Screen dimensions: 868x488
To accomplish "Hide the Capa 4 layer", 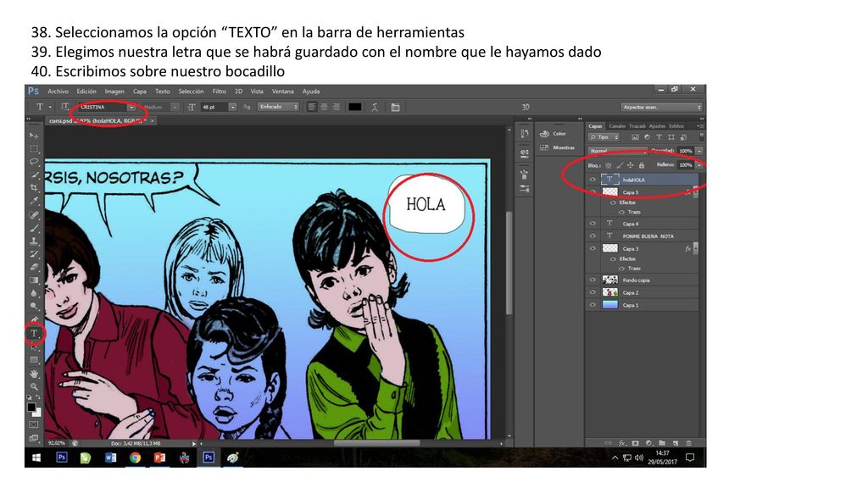I will (593, 224).
